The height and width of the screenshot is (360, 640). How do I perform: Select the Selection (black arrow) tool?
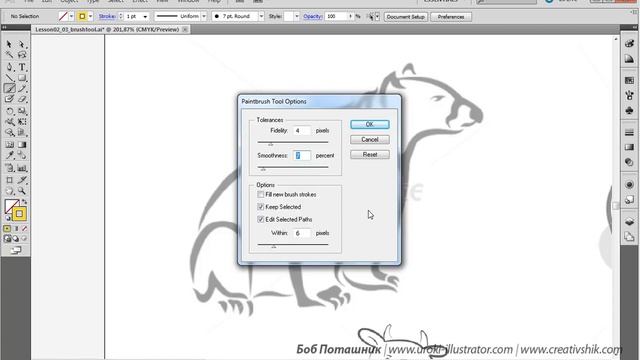9,44
